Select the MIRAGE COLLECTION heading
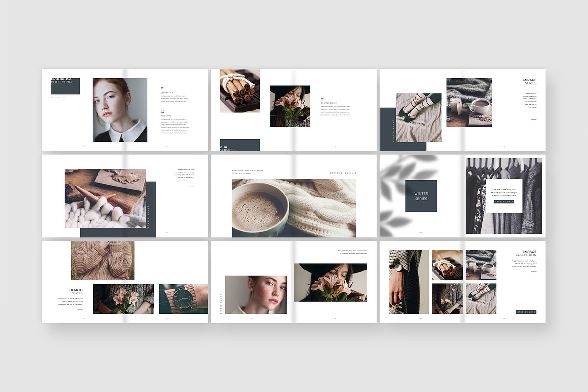 [526, 254]
